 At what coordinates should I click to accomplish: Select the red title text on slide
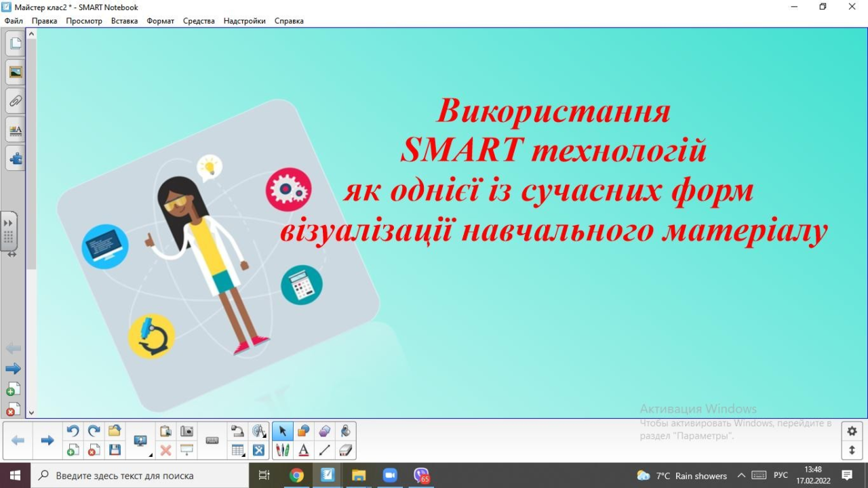point(553,171)
